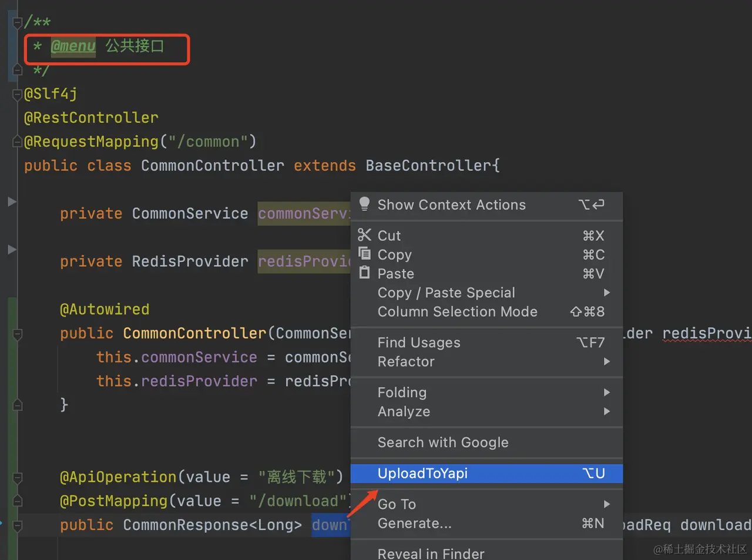Click the CommonController class name

(x=212, y=166)
